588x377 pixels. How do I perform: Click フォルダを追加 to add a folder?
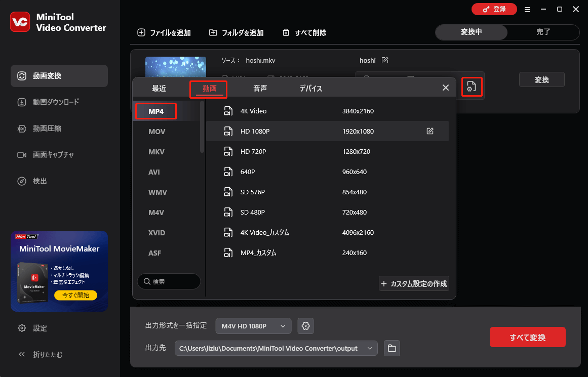click(x=236, y=32)
